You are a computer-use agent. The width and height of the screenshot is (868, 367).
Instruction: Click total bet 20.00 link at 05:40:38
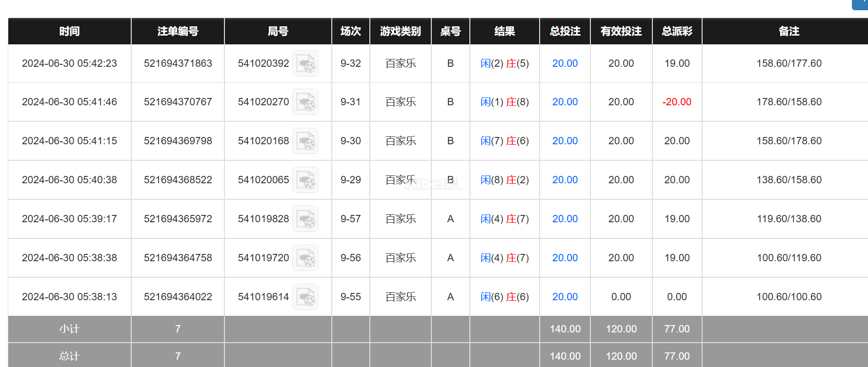coord(565,180)
